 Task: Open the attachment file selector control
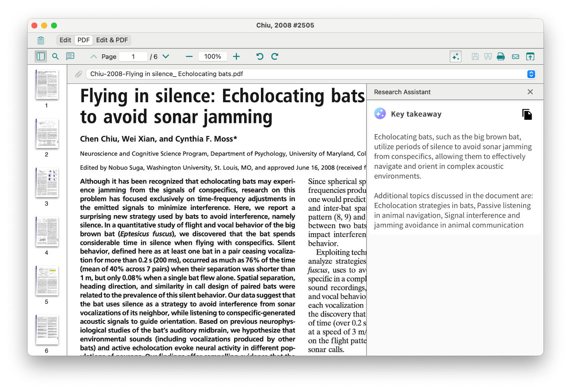pos(531,74)
